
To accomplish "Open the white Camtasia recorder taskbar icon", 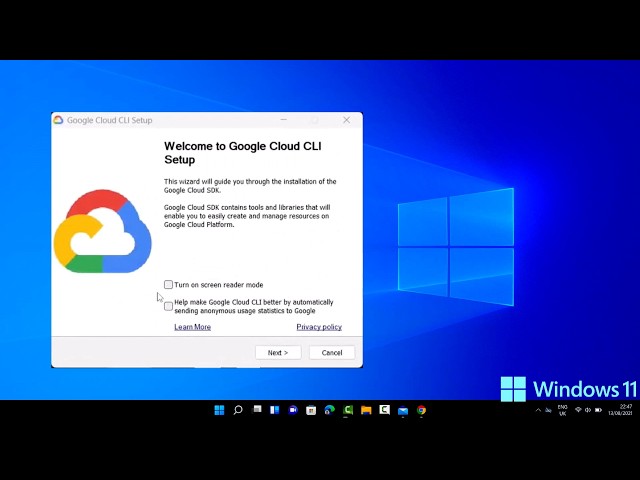I will pos(384,409).
